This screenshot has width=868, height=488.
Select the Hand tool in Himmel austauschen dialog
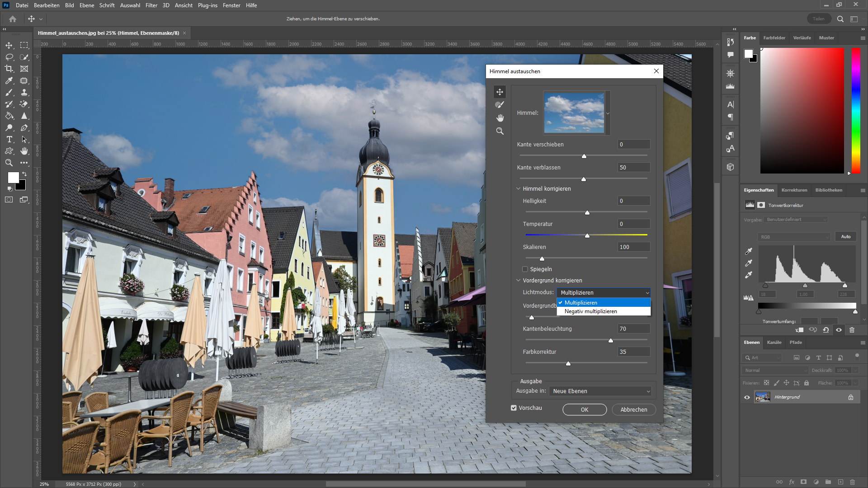click(500, 118)
